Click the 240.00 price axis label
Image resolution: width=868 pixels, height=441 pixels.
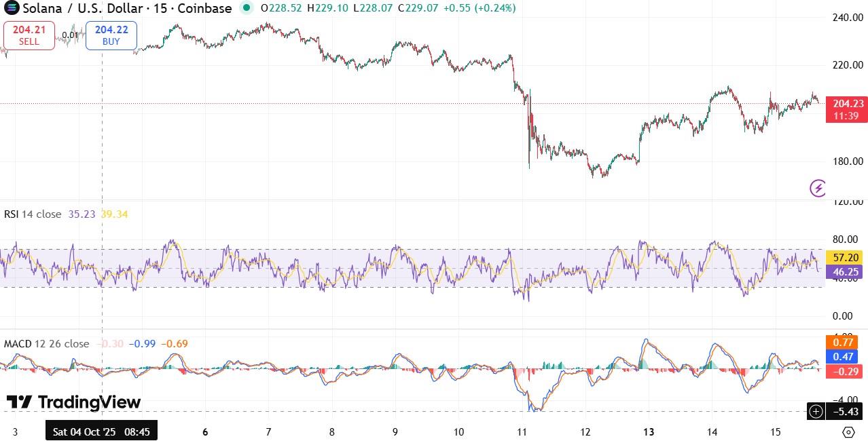click(848, 18)
